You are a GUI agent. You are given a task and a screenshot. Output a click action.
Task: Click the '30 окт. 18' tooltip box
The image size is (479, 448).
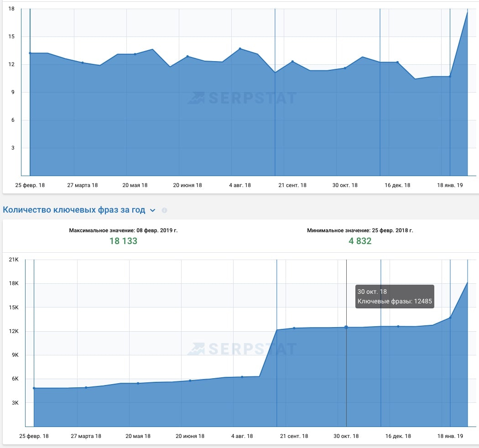[395, 297]
